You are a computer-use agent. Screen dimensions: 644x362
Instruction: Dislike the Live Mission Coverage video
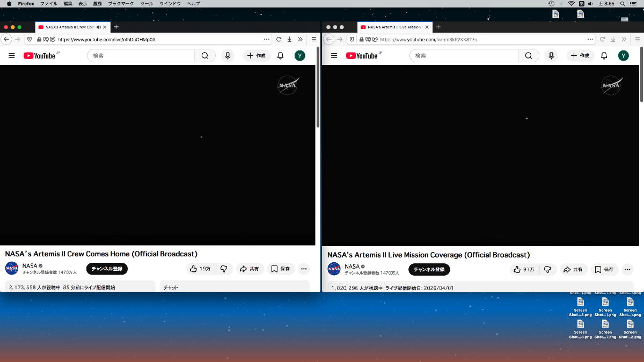pyautogui.click(x=547, y=269)
